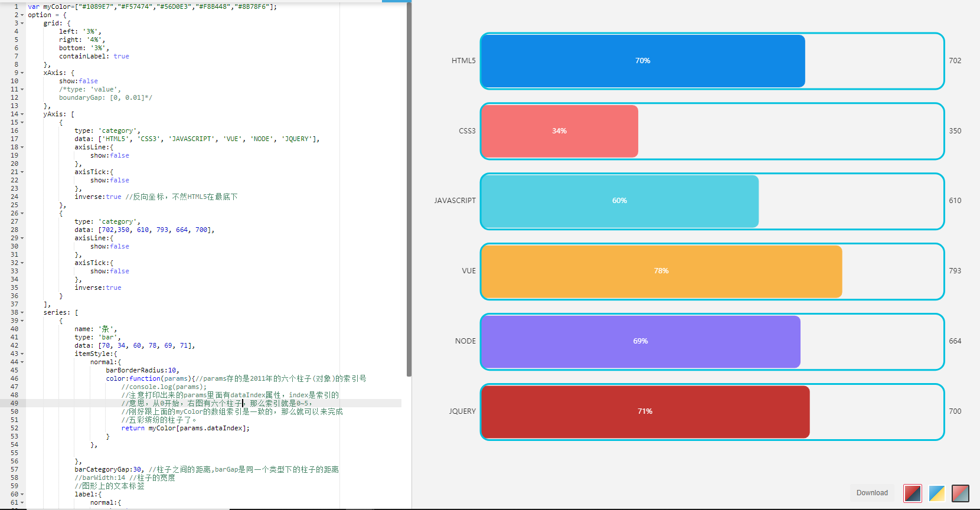Image resolution: width=980 pixels, height=510 pixels.
Task: Fold the label normal block at line 61
Action: pos(22,503)
